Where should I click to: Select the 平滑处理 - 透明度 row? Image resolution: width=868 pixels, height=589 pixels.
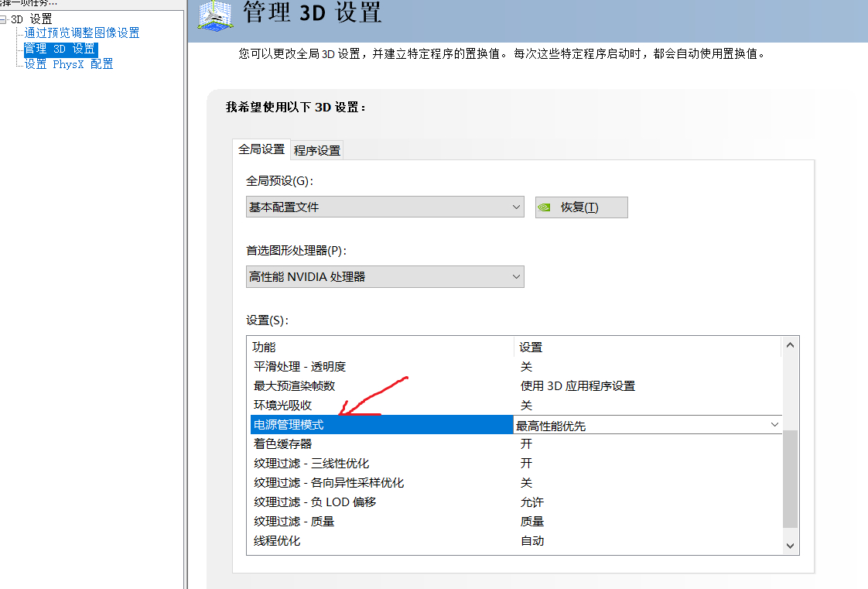[516, 366]
